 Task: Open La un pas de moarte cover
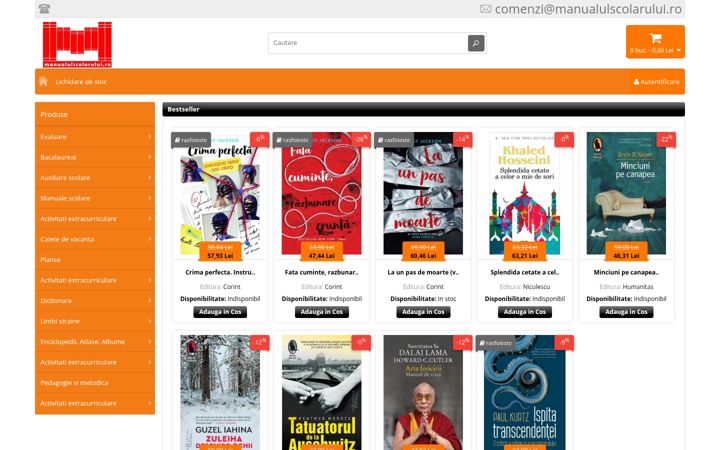pos(423,193)
